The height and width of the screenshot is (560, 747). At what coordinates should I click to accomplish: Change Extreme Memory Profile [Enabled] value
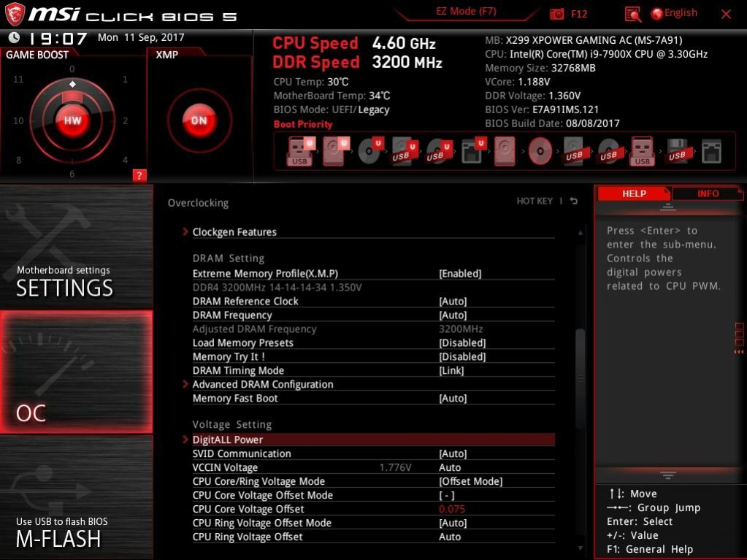pos(460,273)
